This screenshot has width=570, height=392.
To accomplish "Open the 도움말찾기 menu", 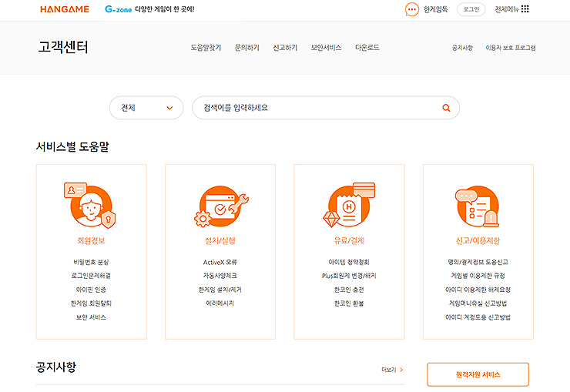I will click(206, 48).
